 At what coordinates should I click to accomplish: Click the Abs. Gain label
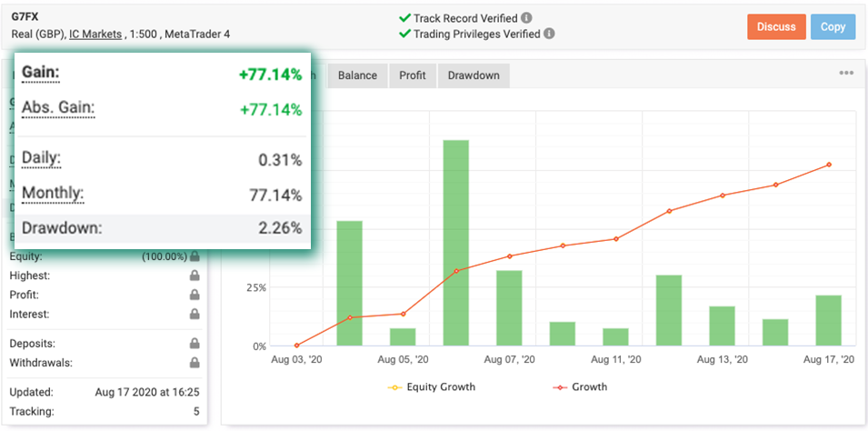(58, 108)
